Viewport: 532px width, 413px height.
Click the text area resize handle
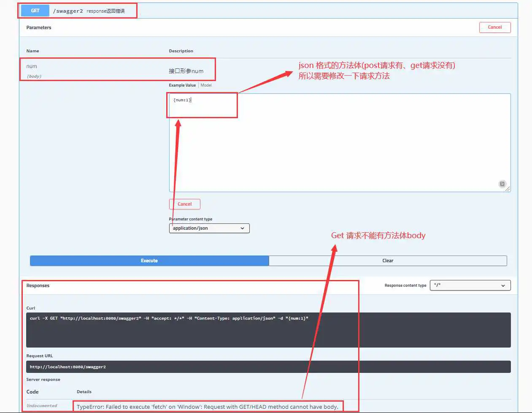[508, 189]
